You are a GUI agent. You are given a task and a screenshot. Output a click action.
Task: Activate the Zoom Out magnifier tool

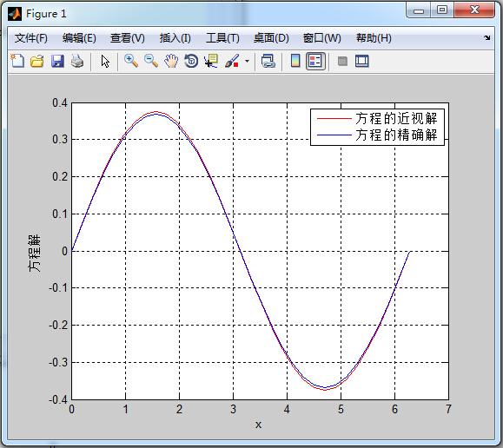tap(151, 61)
